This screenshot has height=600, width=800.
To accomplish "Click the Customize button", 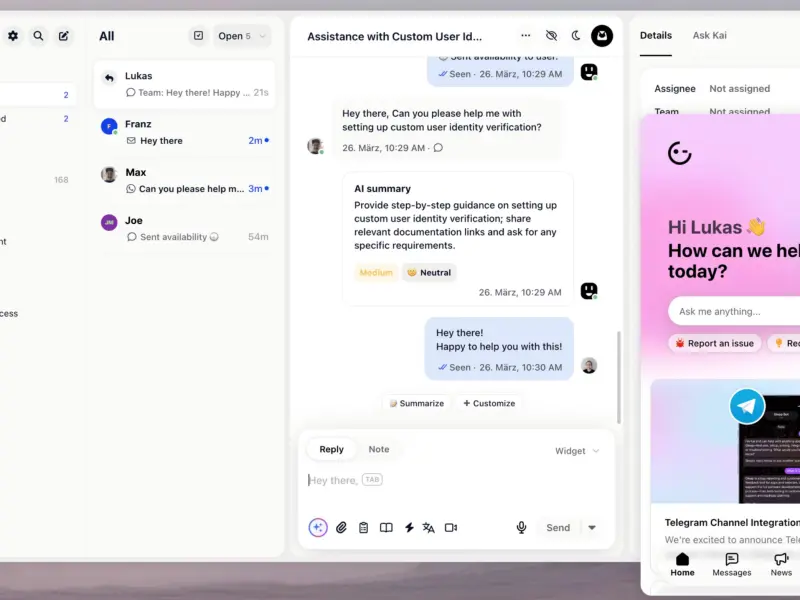I will pyautogui.click(x=489, y=403).
